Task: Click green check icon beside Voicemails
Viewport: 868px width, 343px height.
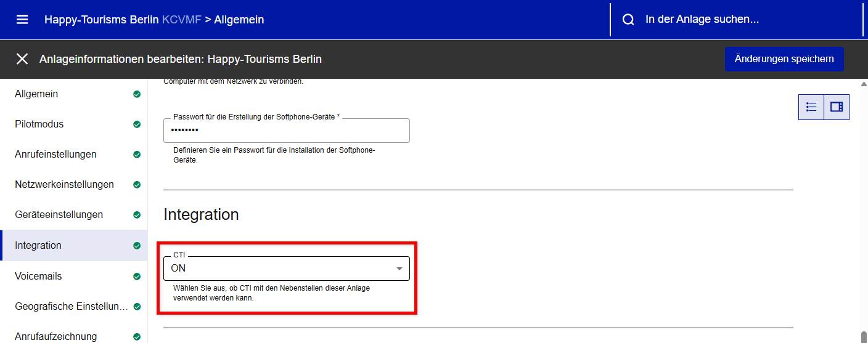Action: pos(137,276)
